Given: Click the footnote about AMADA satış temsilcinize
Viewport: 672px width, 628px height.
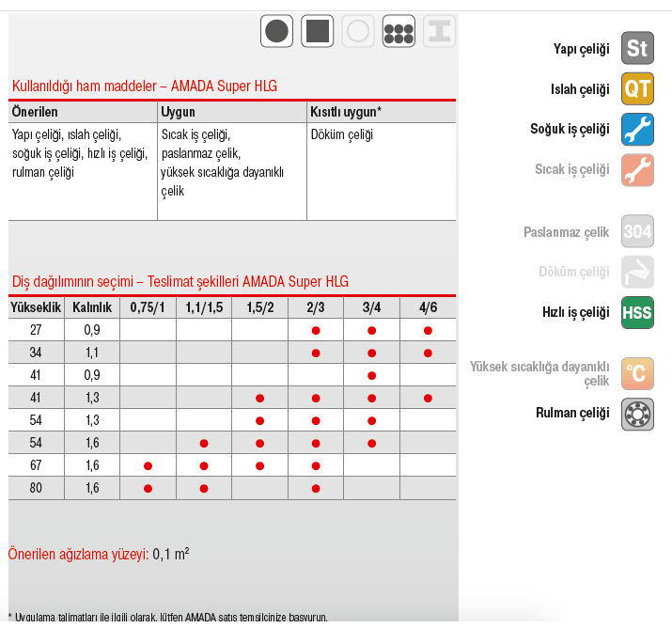Looking at the screenshot, I should 168,617.
